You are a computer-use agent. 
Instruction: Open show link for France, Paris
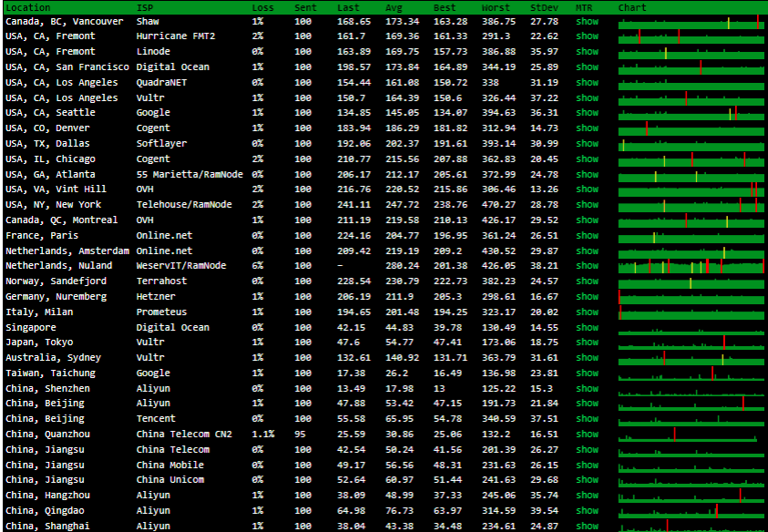point(587,236)
